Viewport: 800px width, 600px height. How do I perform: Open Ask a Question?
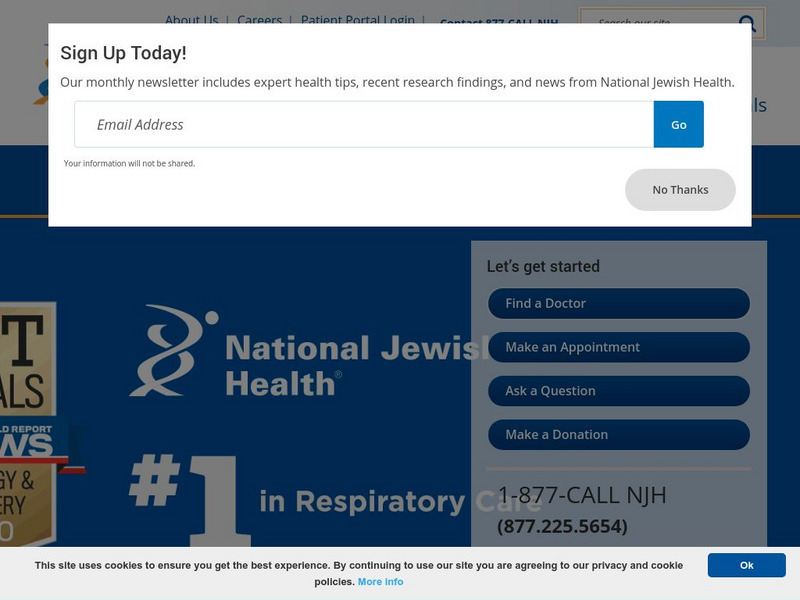point(618,391)
